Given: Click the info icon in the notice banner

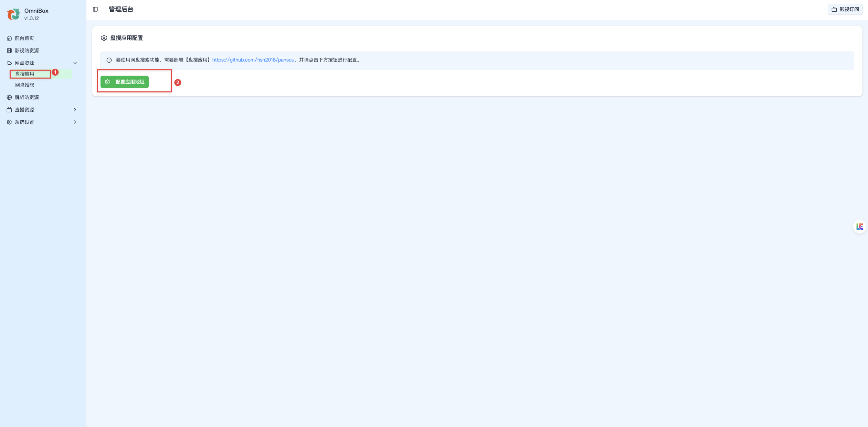Looking at the screenshot, I should pos(109,60).
